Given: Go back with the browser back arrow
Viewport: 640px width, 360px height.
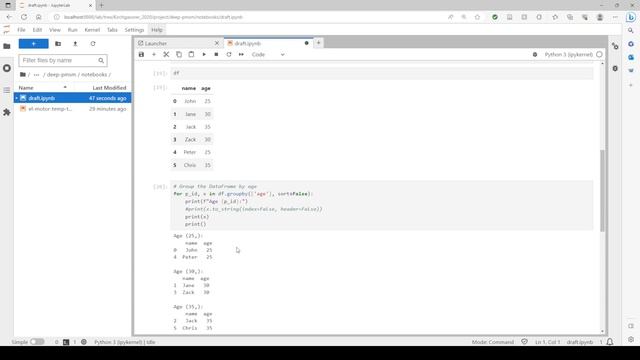Looking at the screenshot, I should [9, 17].
